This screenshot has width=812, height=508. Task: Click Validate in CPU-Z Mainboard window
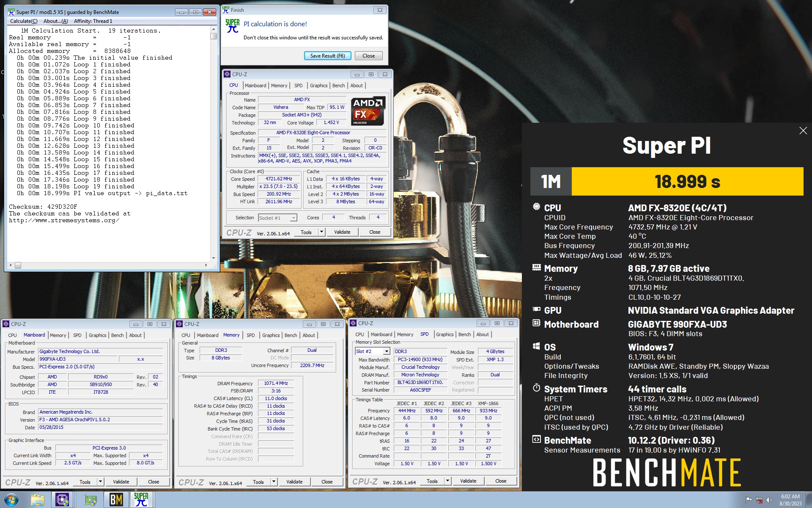[121, 482]
